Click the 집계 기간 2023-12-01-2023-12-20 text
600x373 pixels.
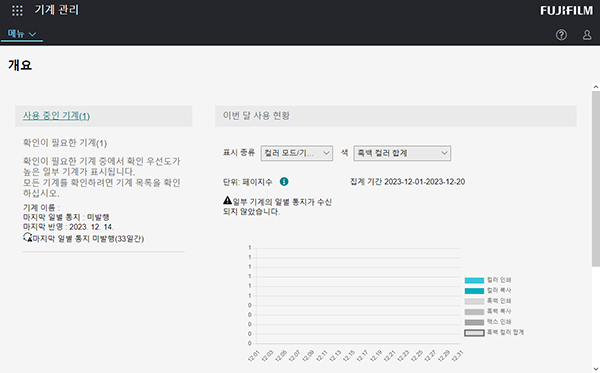(x=408, y=182)
